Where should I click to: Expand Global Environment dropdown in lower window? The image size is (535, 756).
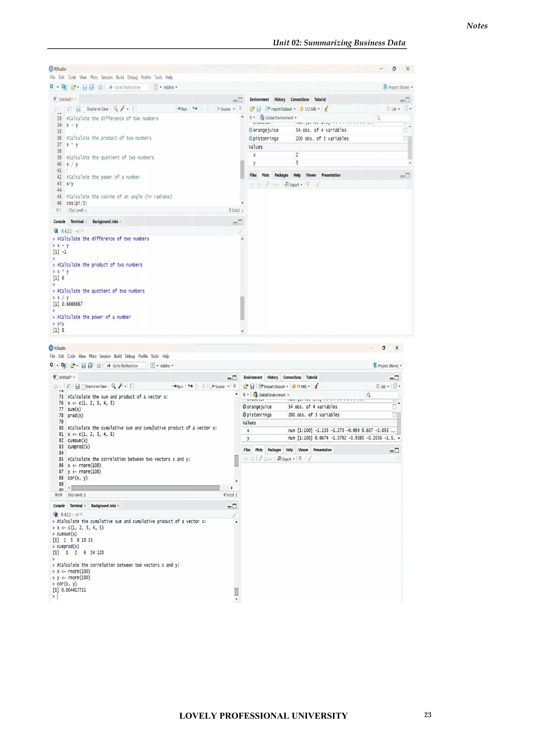pyautogui.click(x=273, y=395)
